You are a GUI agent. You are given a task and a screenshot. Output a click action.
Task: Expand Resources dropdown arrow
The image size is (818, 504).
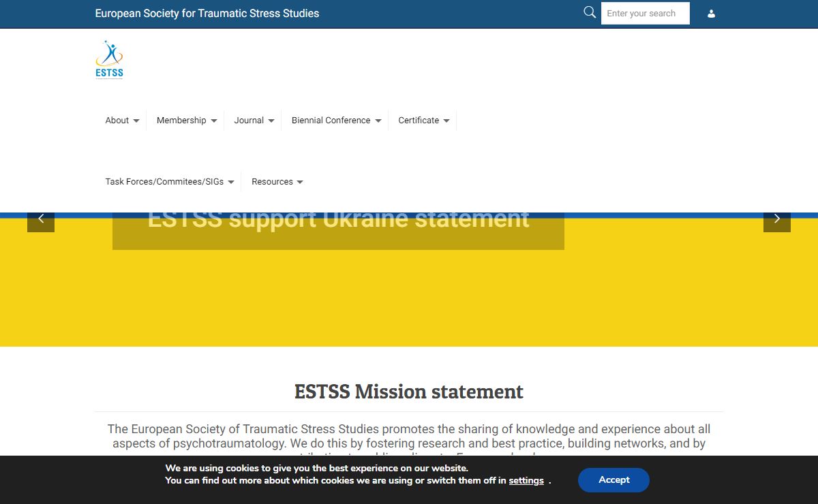300,183
